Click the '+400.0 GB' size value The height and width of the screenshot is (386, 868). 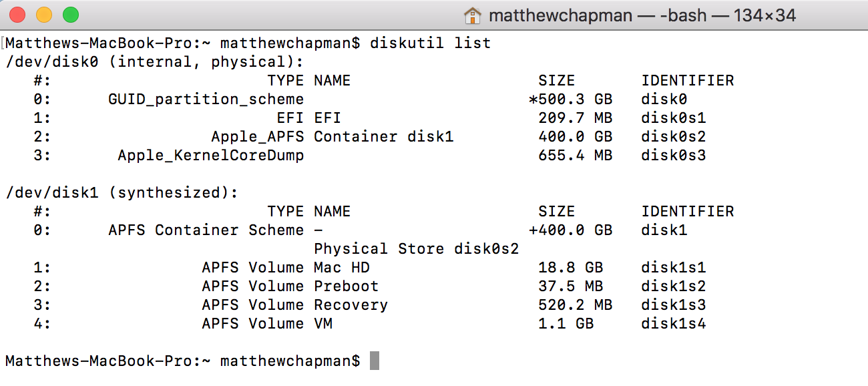click(570, 230)
